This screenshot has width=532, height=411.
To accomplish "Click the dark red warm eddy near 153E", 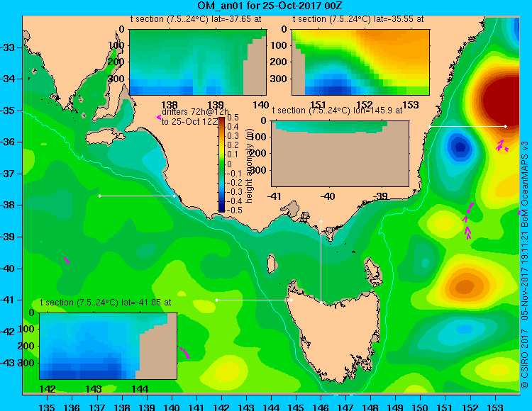I will [499, 100].
